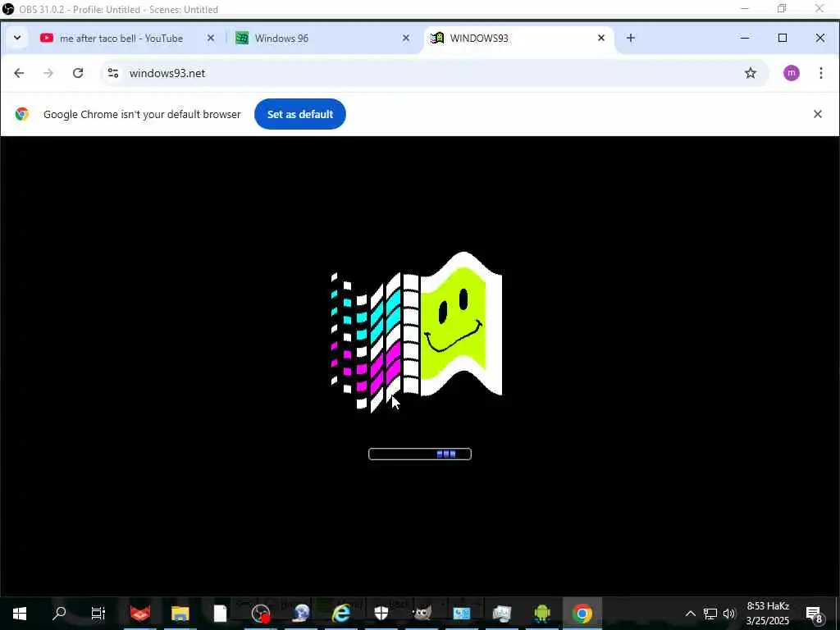Open the volume control in the tray

pos(729,614)
